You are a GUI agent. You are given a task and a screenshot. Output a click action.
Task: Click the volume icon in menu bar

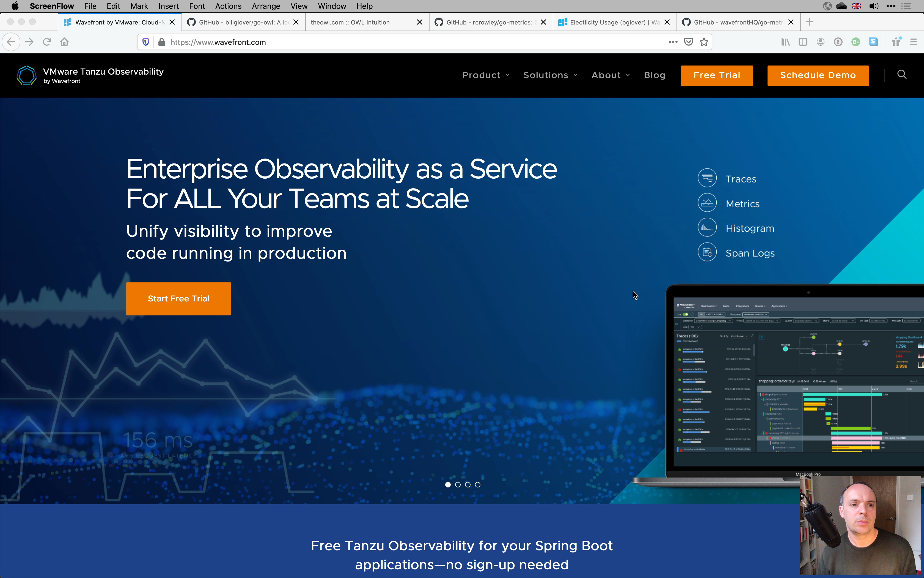click(x=874, y=6)
